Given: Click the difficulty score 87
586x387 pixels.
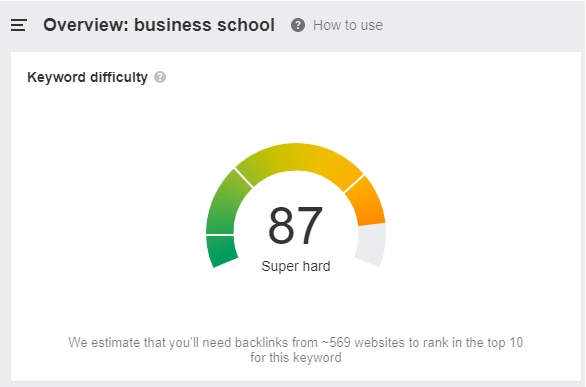Looking at the screenshot, I should tap(295, 226).
